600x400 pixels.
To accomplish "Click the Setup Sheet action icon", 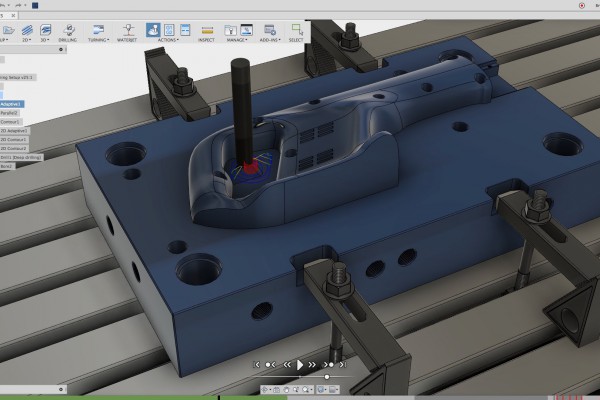I will pos(185,30).
